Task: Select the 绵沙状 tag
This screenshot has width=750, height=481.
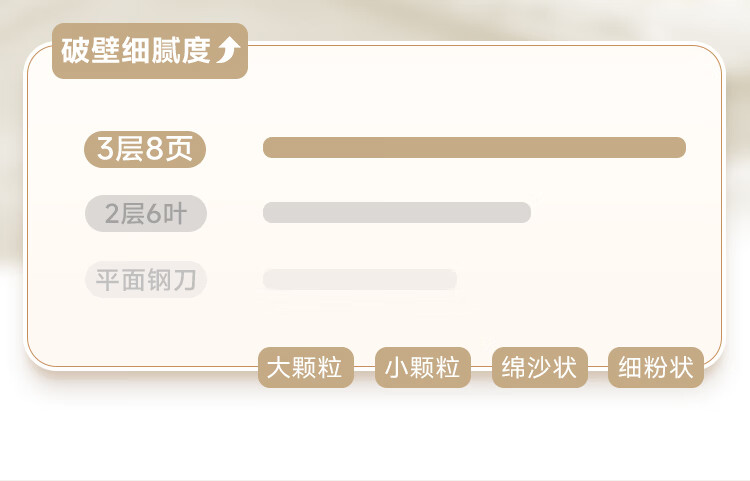Action: click(539, 368)
